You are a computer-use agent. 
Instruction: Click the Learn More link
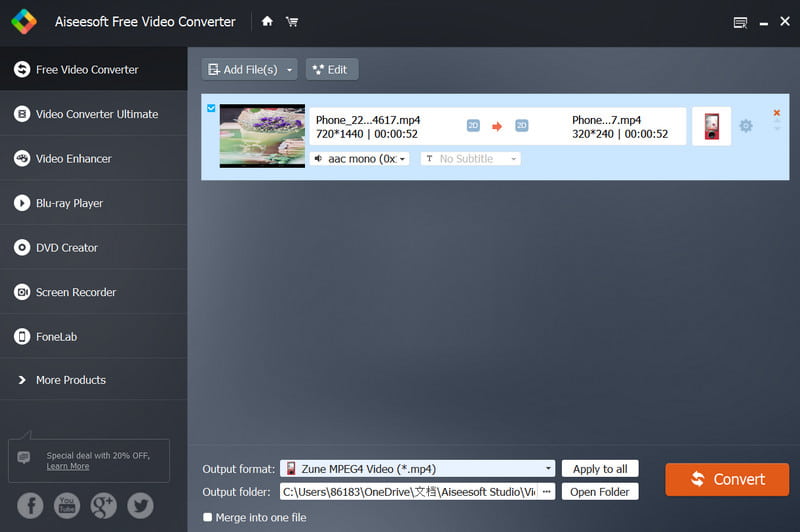point(68,466)
